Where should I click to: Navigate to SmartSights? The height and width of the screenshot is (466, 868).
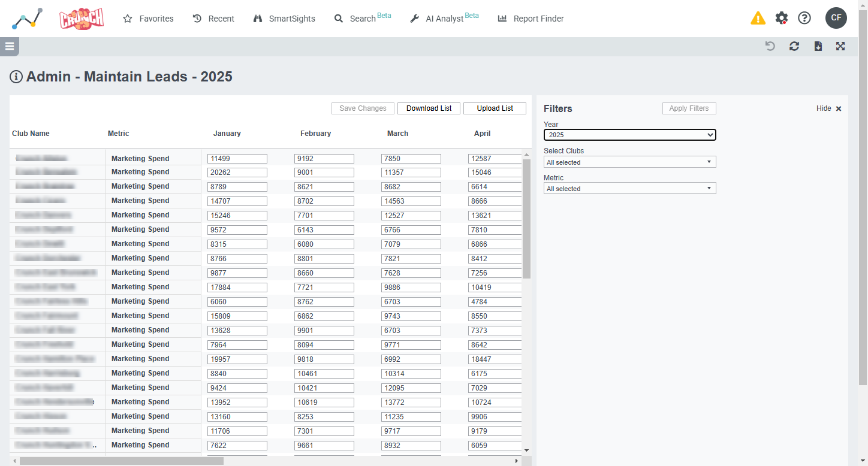tap(284, 19)
